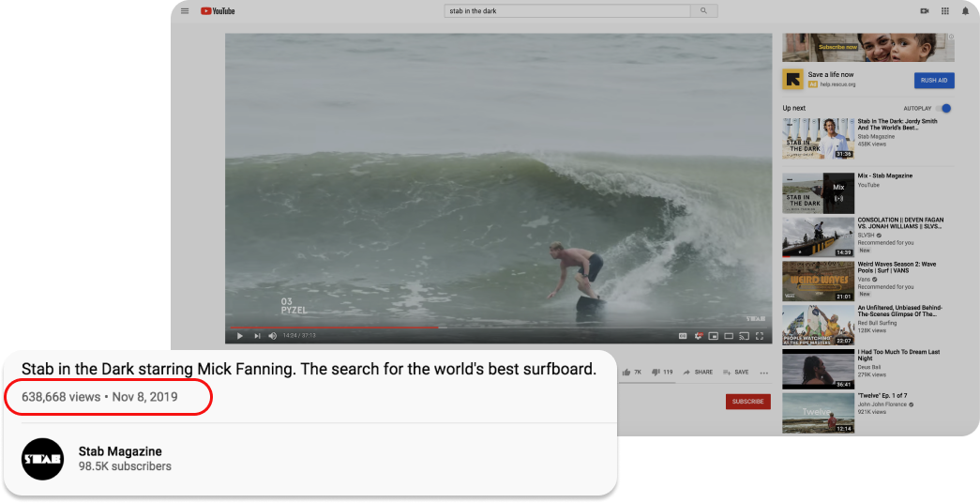Skip to next video in player
980x503 pixels.
[257, 336]
